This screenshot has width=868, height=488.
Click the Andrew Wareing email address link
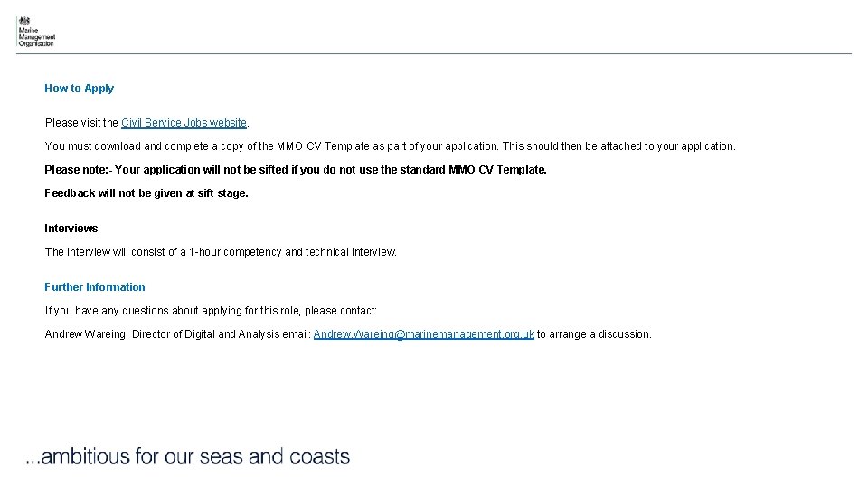click(423, 334)
